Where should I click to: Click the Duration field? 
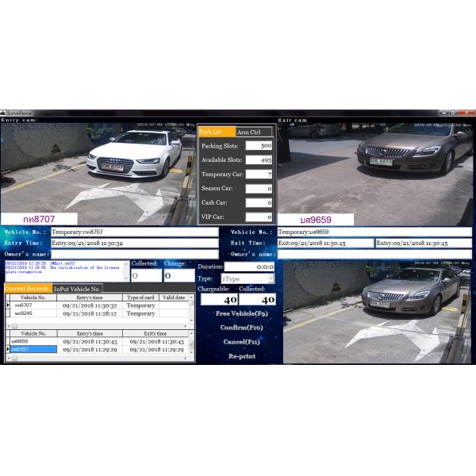249,267
